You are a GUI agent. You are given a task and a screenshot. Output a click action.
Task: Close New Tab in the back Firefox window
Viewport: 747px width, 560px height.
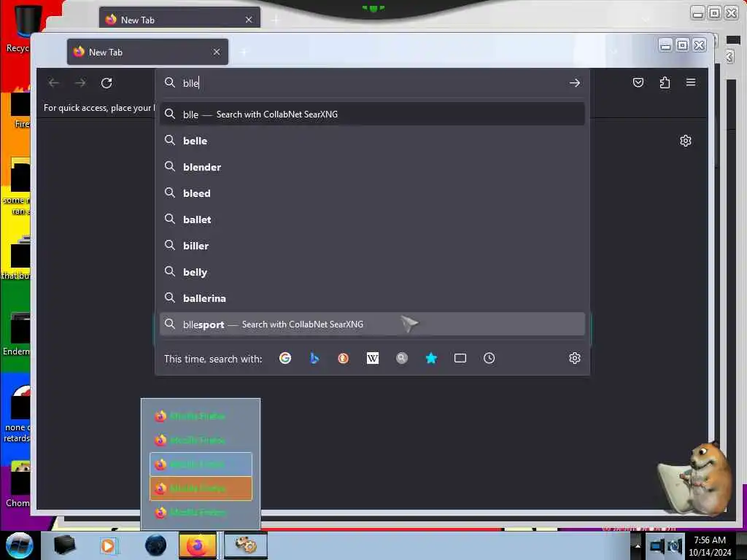(249, 20)
